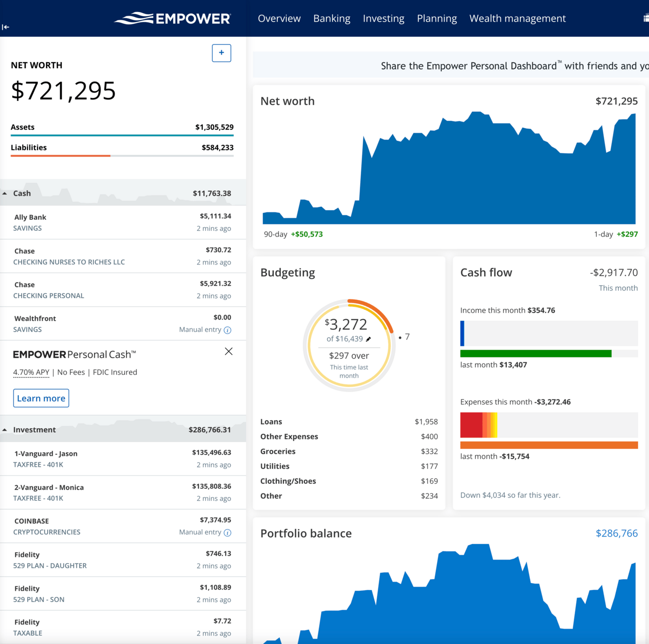Click the 90-day +$50,573 change value
This screenshot has width=649, height=644.
pyautogui.click(x=307, y=234)
